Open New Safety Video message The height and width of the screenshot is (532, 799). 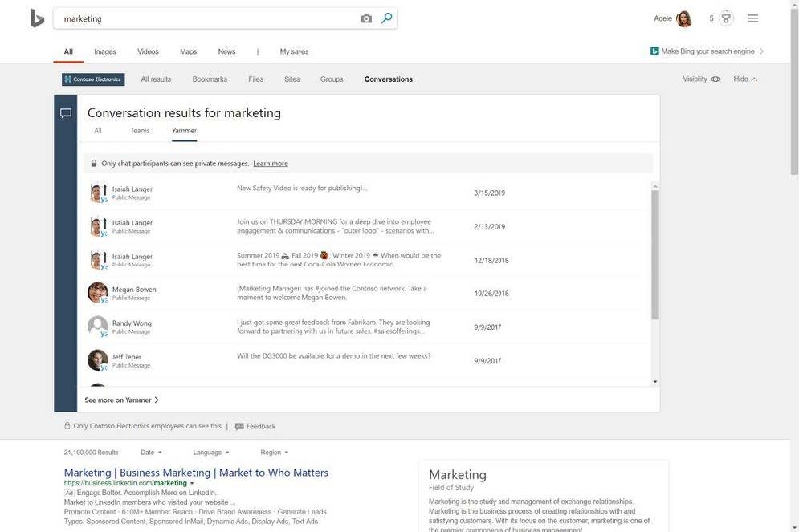(302, 189)
